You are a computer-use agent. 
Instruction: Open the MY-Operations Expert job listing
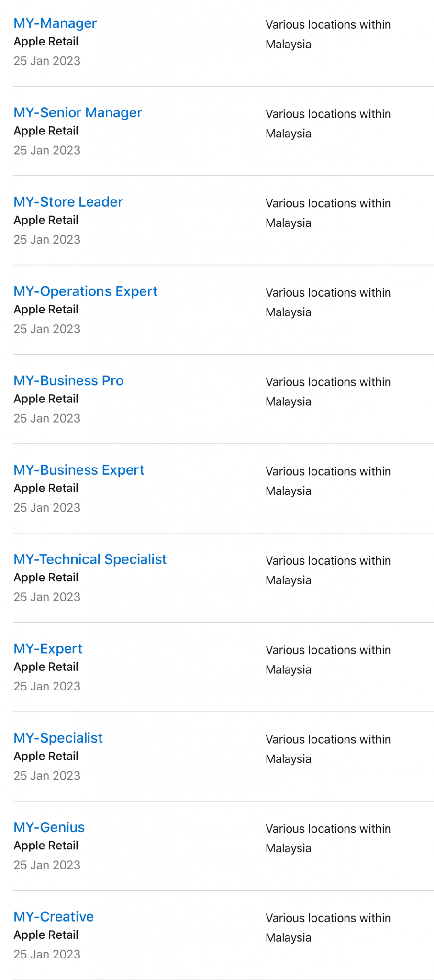(85, 291)
